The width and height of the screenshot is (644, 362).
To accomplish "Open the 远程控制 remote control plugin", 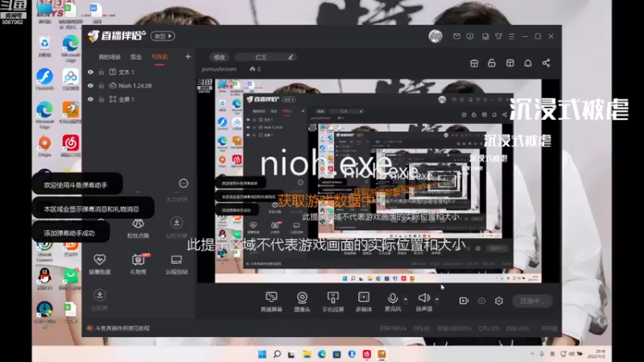I will 176,264.
